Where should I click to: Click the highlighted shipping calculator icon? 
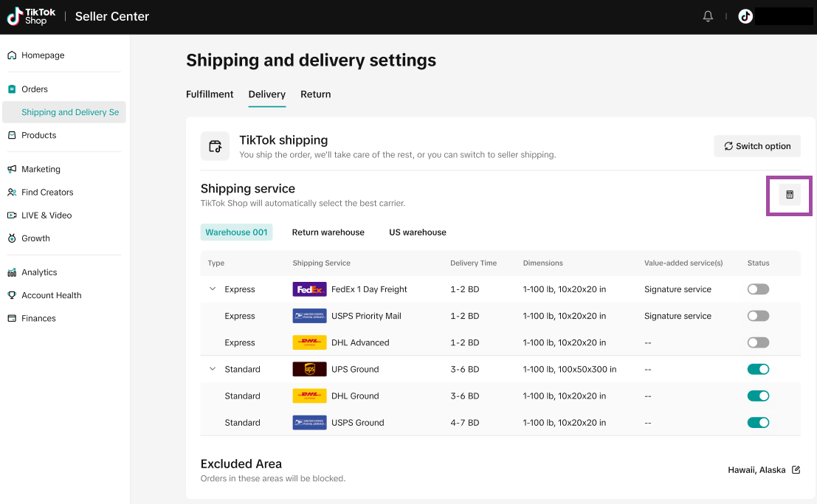pyautogui.click(x=789, y=194)
